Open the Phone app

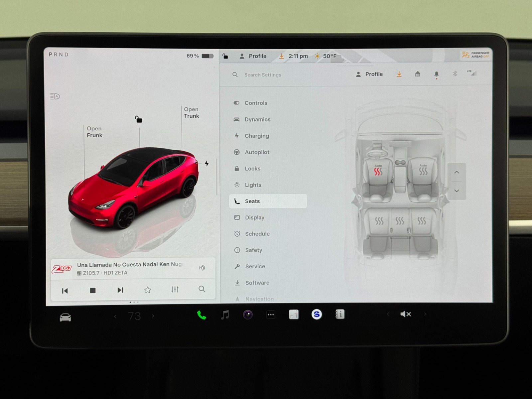click(201, 315)
